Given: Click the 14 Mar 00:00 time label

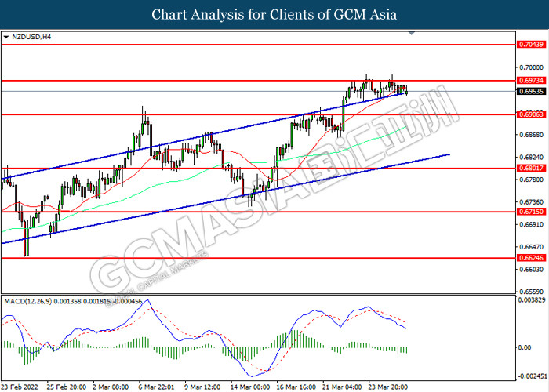Looking at the screenshot, I should coord(250,387).
